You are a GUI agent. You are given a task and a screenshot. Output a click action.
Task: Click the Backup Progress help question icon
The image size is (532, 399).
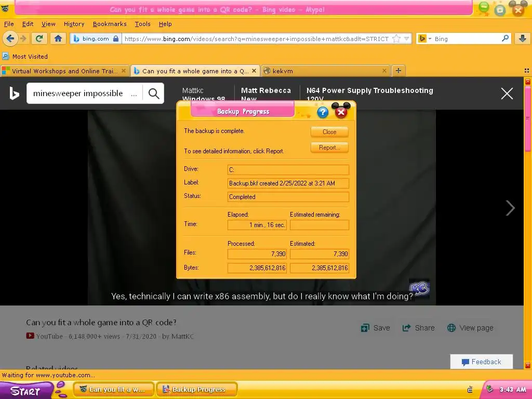point(323,112)
